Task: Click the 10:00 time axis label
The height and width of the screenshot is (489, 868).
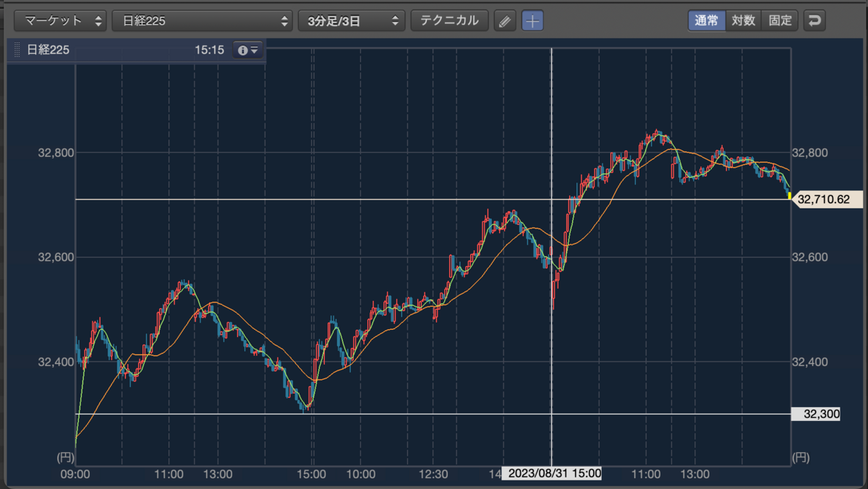Action: point(360,475)
